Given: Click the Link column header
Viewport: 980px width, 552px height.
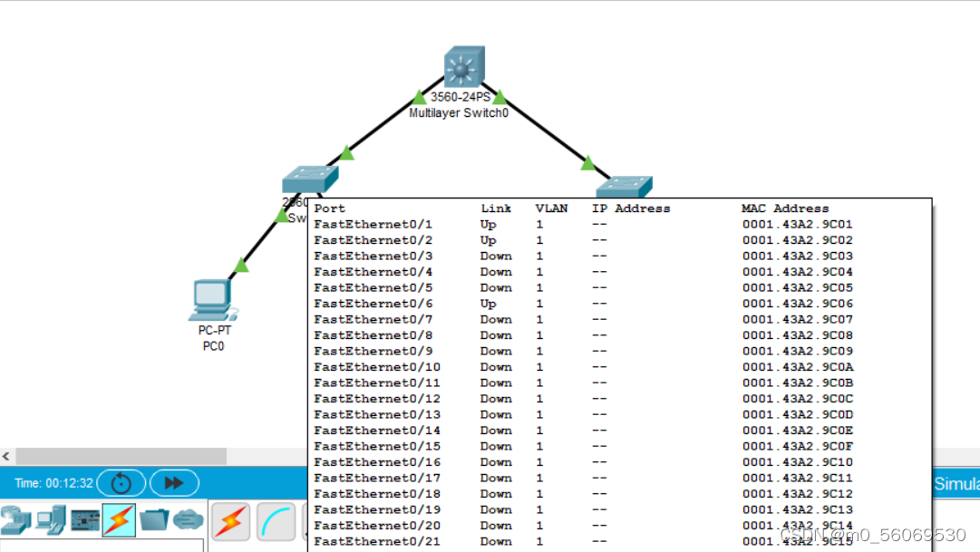Looking at the screenshot, I should (496, 208).
